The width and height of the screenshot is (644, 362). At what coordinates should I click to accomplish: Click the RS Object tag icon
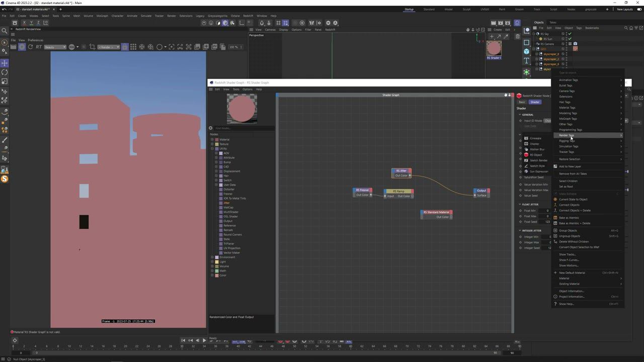click(x=526, y=155)
